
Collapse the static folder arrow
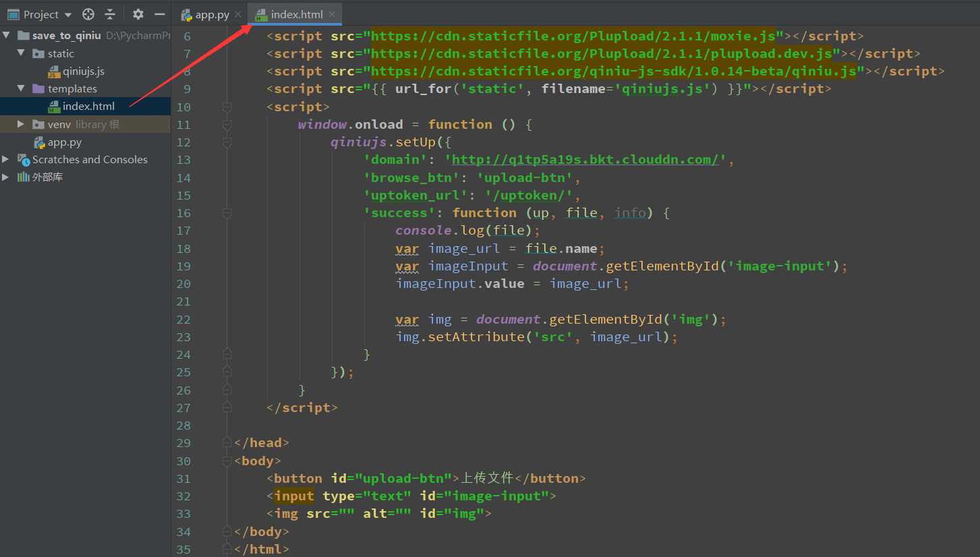(x=21, y=53)
